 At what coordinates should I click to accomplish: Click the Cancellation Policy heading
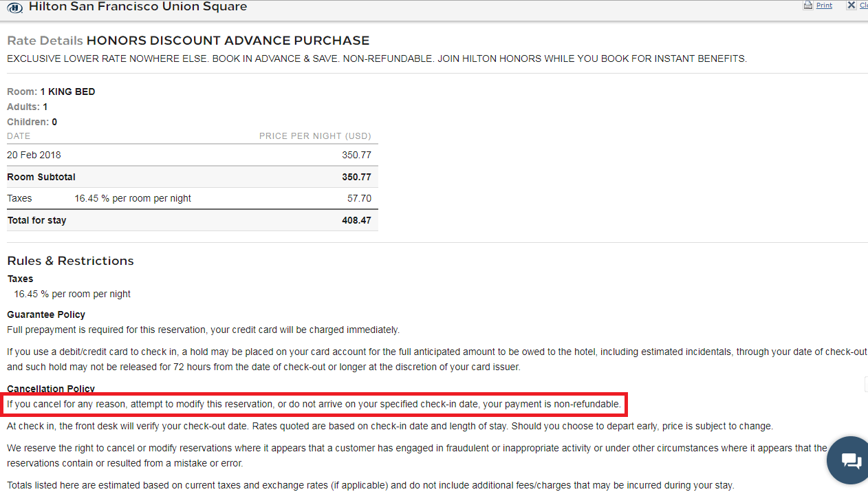(51, 389)
